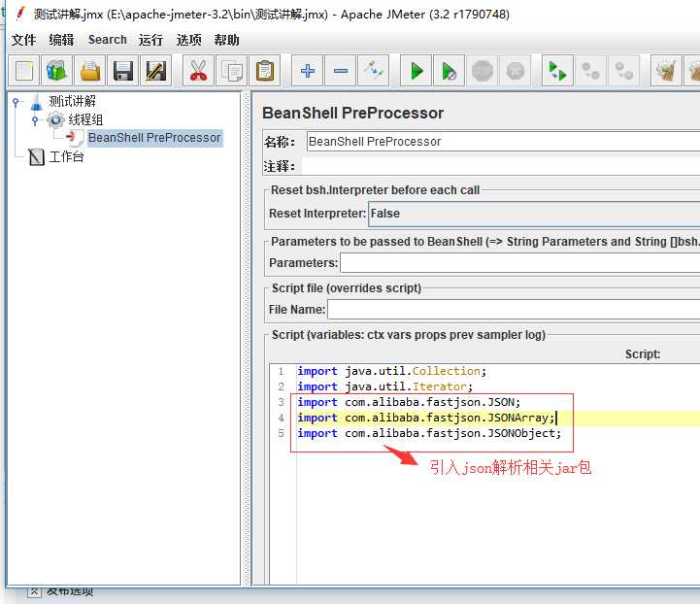Image resolution: width=700 pixels, height=604 pixels.
Task: Open the 文件 menu
Action: [x=23, y=40]
